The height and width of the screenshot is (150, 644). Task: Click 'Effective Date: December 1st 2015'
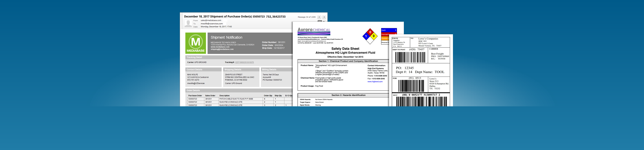point(345,57)
